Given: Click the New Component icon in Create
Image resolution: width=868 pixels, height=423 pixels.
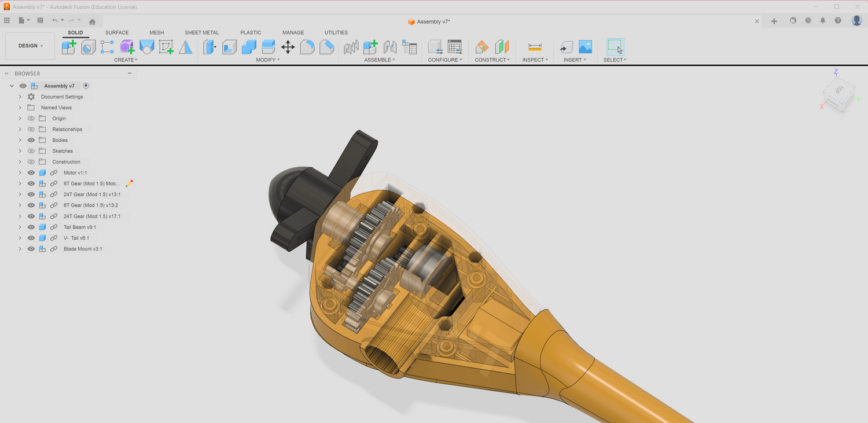Looking at the screenshot, I should point(69,47).
